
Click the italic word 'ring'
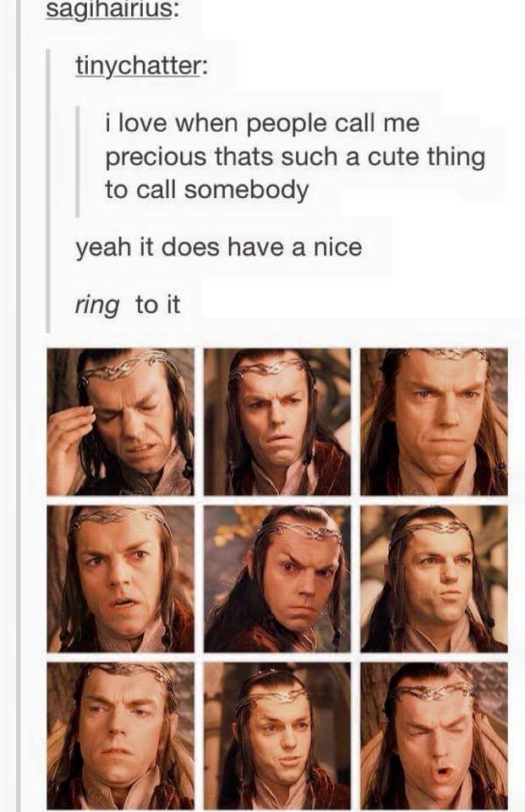point(97,305)
